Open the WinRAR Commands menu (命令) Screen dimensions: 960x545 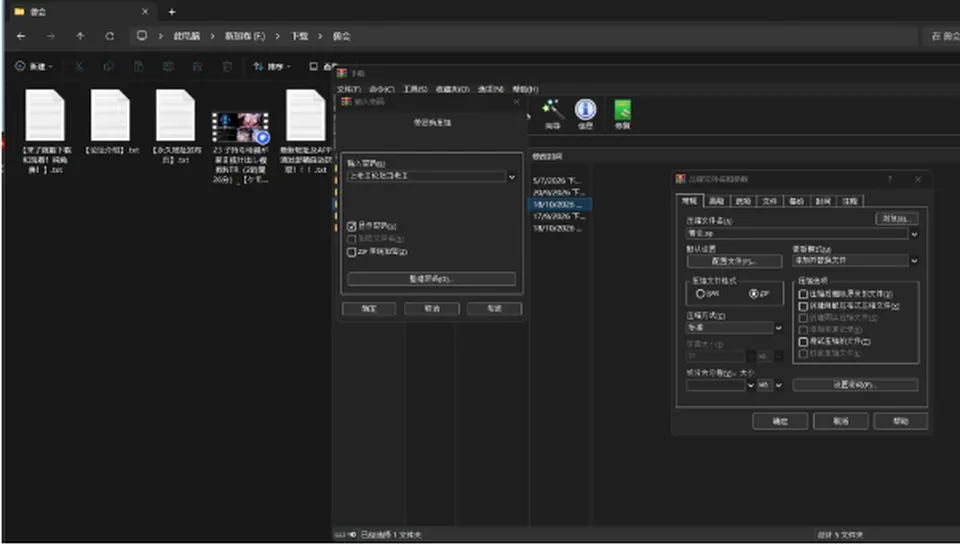[382, 89]
